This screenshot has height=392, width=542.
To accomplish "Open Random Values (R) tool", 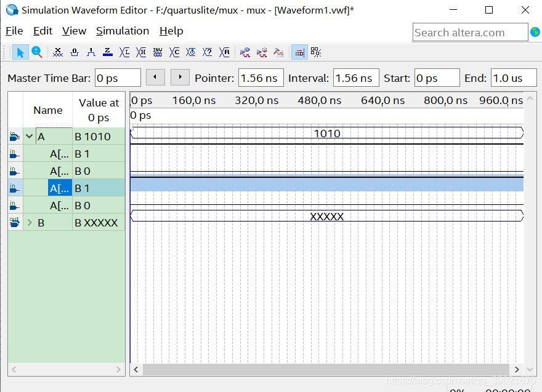I will pyautogui.click(x=224, y=52).
